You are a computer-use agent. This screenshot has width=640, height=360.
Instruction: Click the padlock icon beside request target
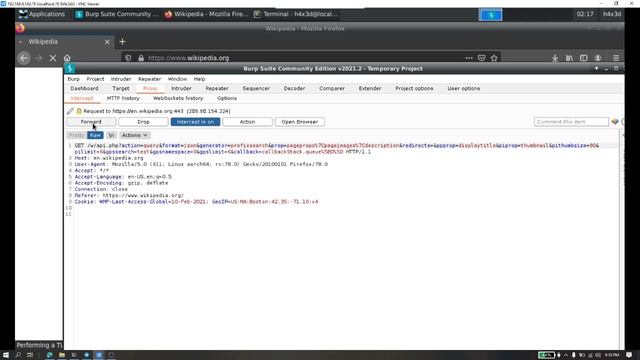pyautogui.click(x=79, y=111)
